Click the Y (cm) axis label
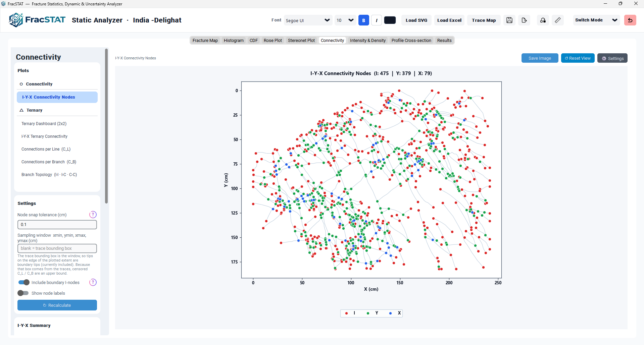Viewport: 644px width, 345px height. click(226, 180)
